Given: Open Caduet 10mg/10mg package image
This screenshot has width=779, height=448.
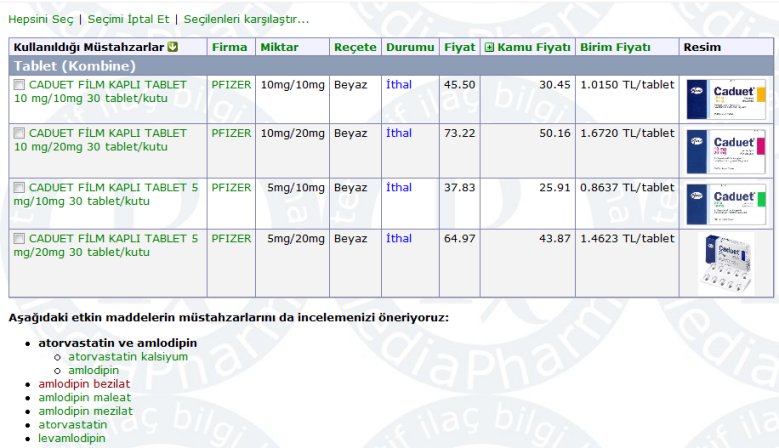Looking at the screenshot, I should coord(726,101).
